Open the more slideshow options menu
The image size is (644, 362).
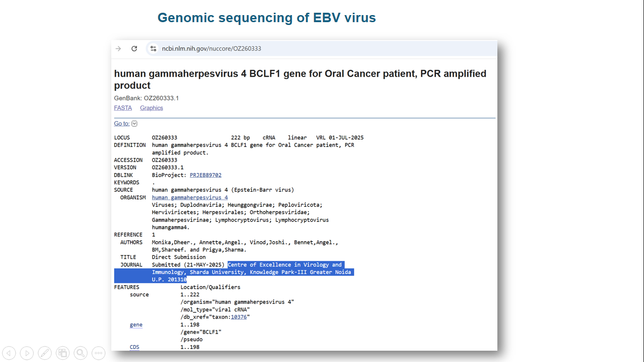(98, 353)
